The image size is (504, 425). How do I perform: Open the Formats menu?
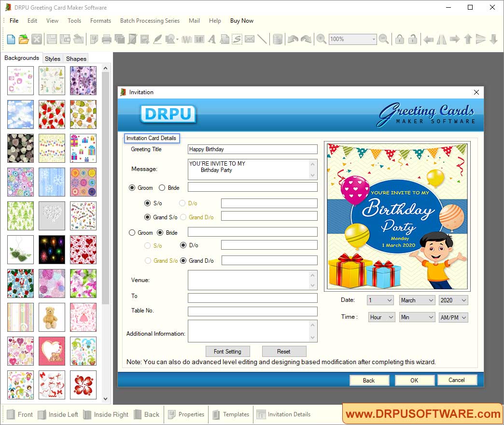(x=100, y=21)
